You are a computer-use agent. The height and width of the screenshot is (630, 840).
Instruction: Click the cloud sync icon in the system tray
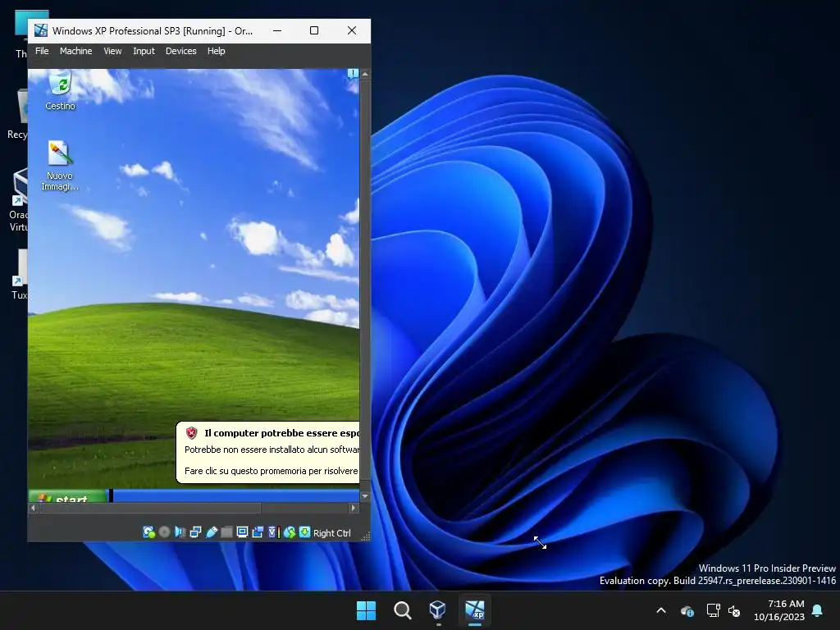687,610
